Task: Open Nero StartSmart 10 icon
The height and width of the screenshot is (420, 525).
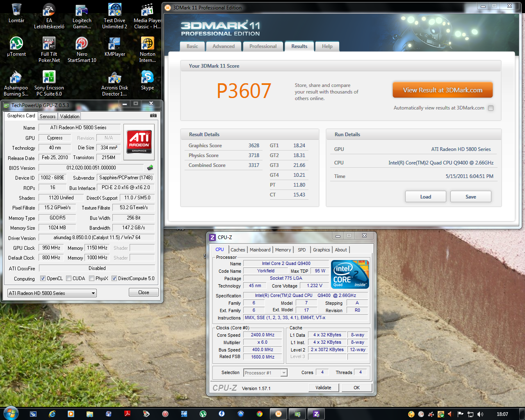Action: (82, 50)
